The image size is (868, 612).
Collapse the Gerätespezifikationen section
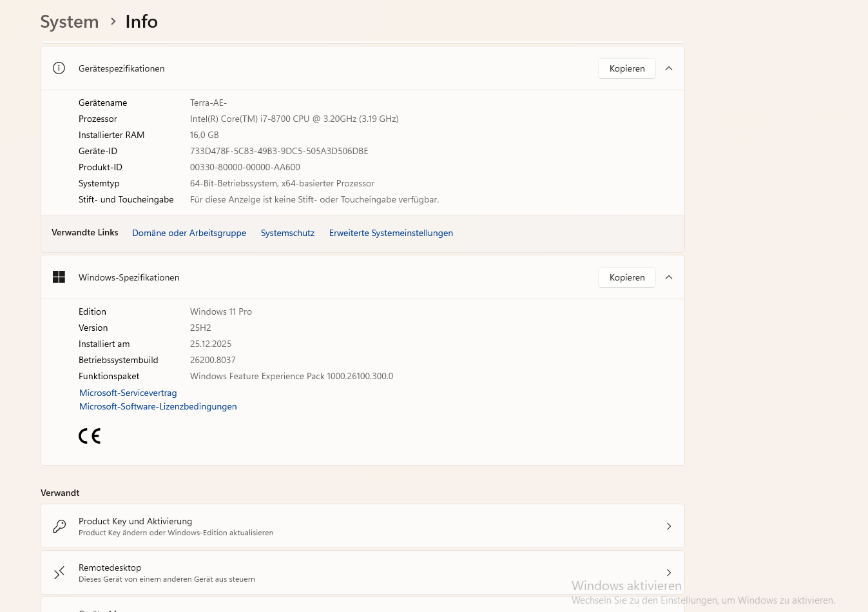pyautogui.click(x=669, y=68)
